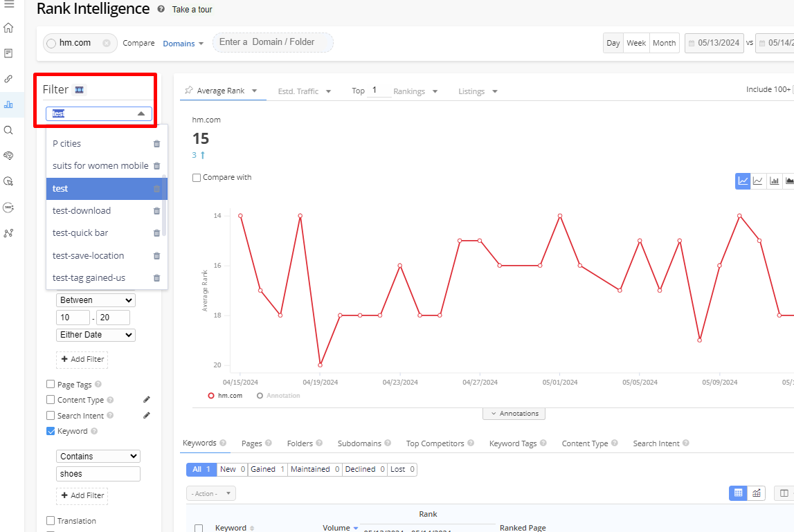794x532 pixels.
Task: Open the Either Date dropdown
Action: point(96,335)
